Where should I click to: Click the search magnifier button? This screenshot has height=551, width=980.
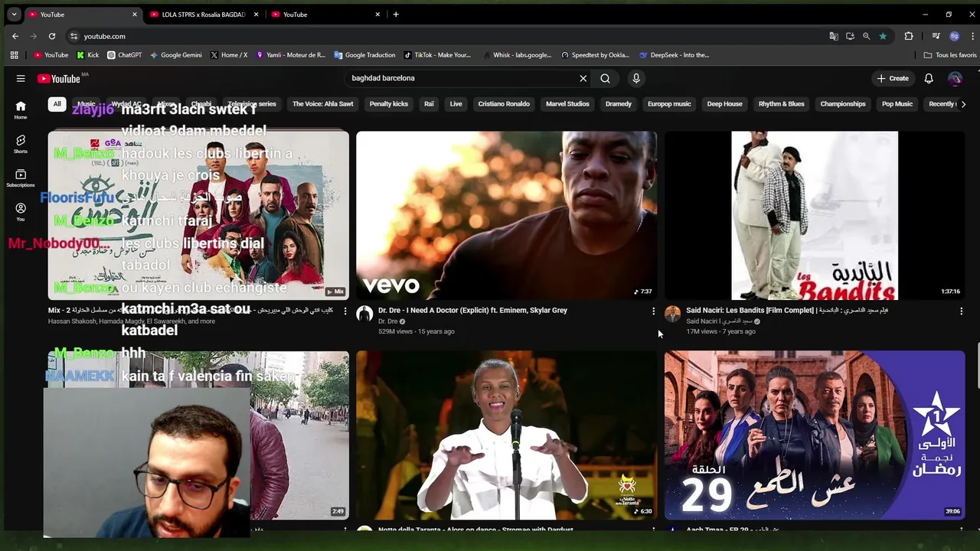[x=605, y=78]
